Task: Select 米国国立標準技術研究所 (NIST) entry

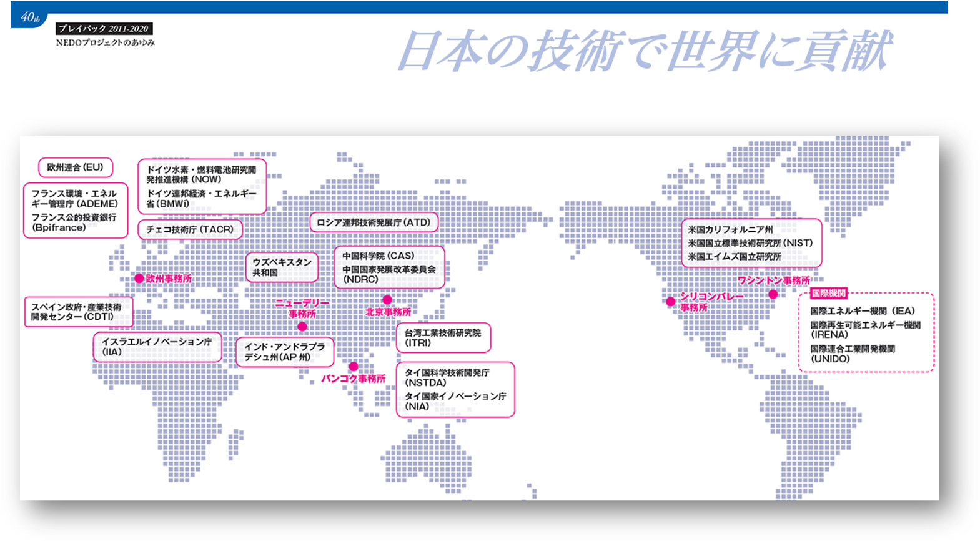Action: [x=750, y=243]
